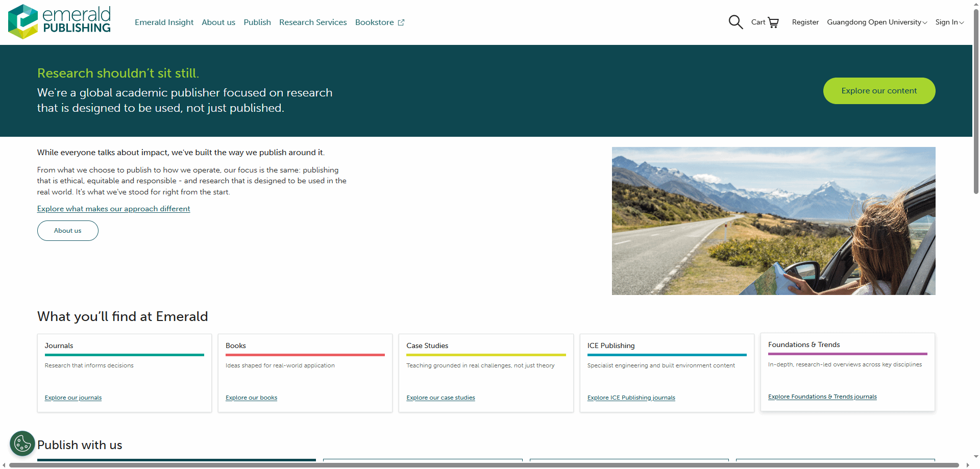The height and width of the screenshot is (469, 980).
Task: Follow Explore our journals link
Action: click(73, 398)
